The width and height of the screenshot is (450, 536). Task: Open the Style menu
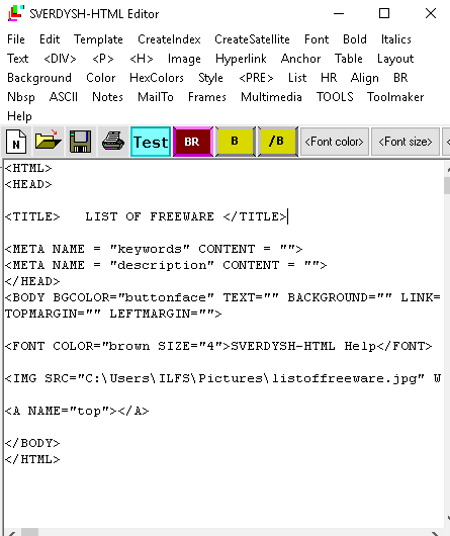pyautogui.click(x=211, y=78)
